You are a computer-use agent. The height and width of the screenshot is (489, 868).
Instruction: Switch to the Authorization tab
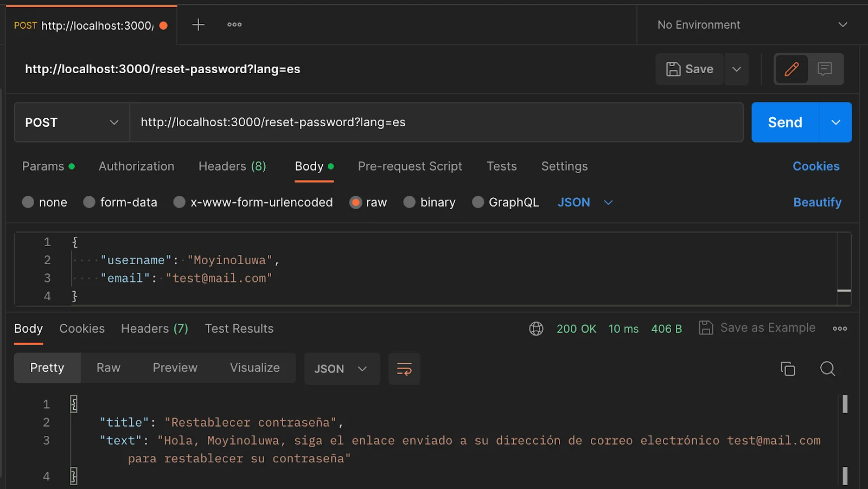point(136,166)
